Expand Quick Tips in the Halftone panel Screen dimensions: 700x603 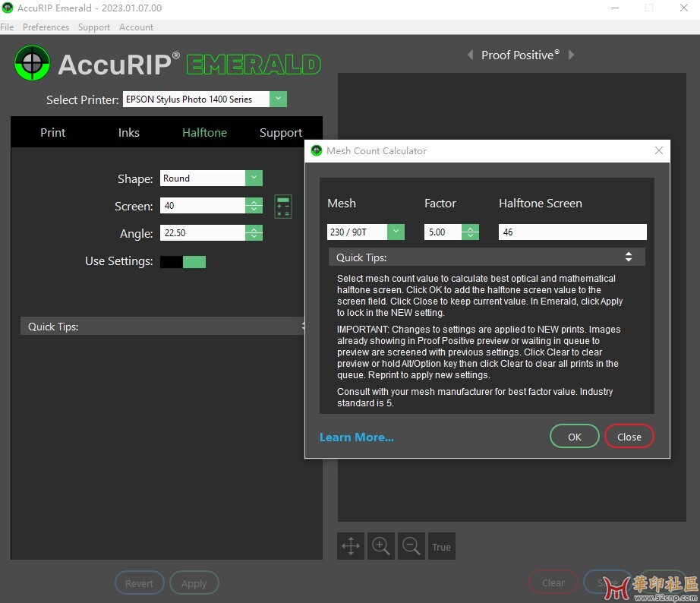[x=163, y=326]
